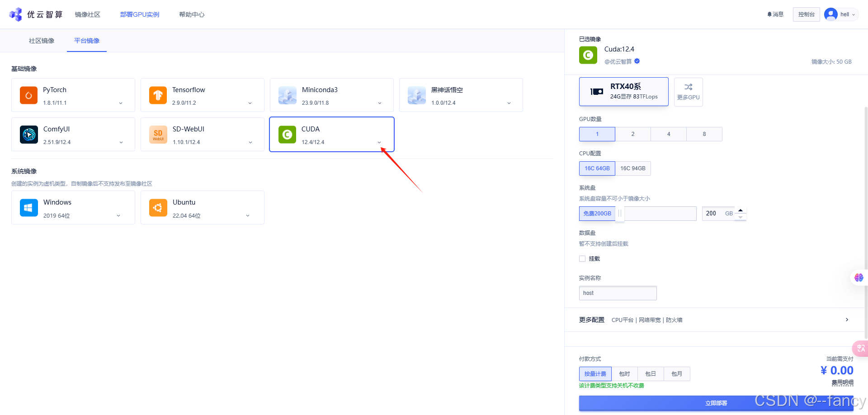The width and height of the screenshot is (868, 415).
Task: Switch to 社区镜像 tab
Action: 42,41
